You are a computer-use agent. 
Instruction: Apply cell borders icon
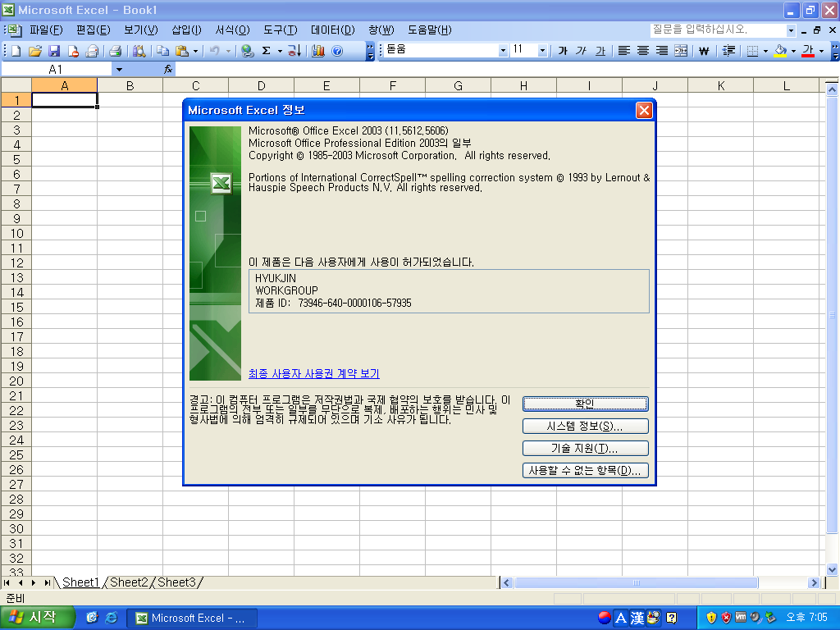click(x=753, y=51)
